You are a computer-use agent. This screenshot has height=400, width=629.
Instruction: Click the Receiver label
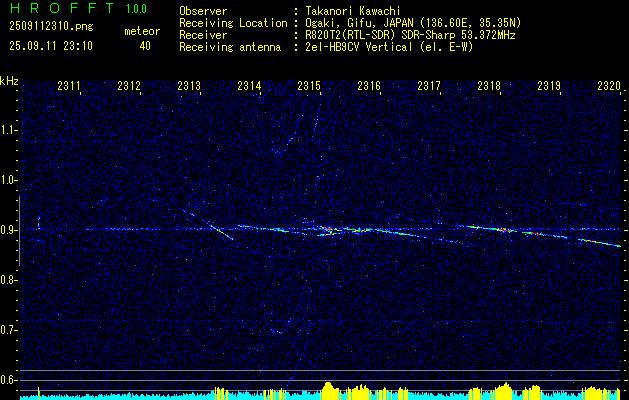point(203,35)
